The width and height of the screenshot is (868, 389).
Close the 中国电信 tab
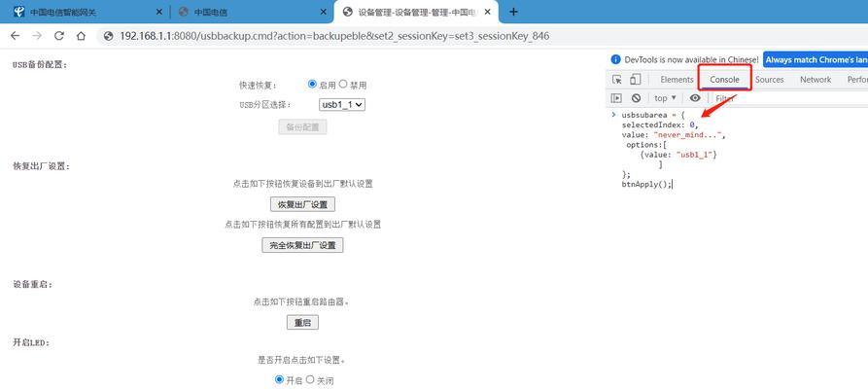pyautogui.click(x=324, y=12)
